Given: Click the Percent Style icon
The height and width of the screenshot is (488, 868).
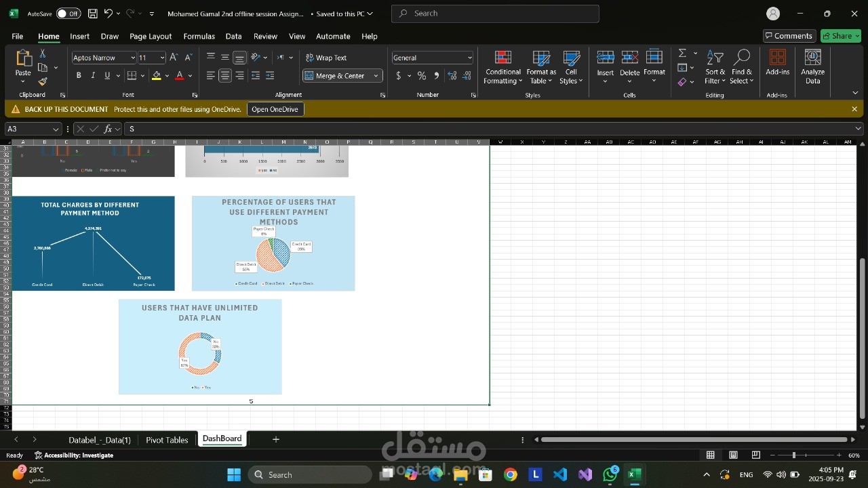Looking at the screenshot, I should coord(422,76).
